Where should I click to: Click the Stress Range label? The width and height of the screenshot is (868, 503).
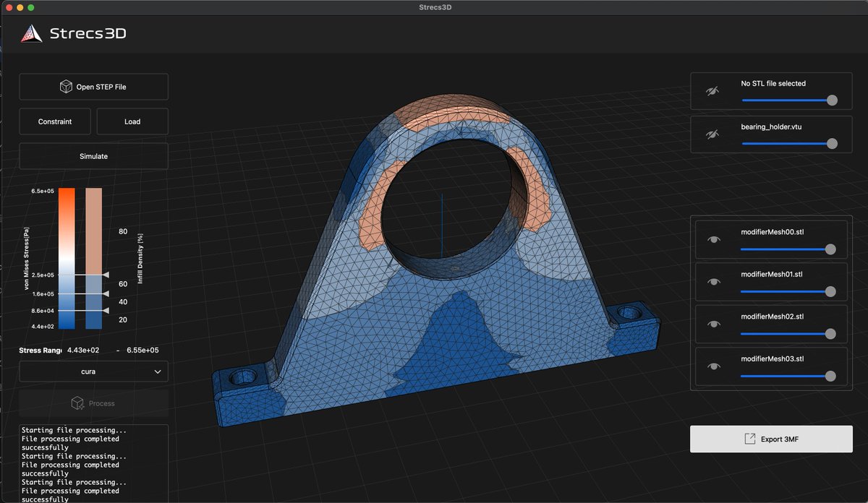coord(41,350)
